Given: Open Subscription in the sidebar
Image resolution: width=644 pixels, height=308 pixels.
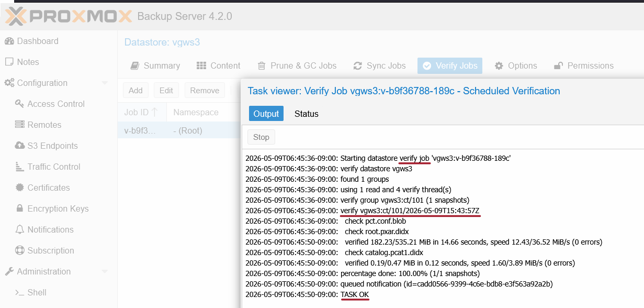Looking at the screenshot, I should coord(51,250).
